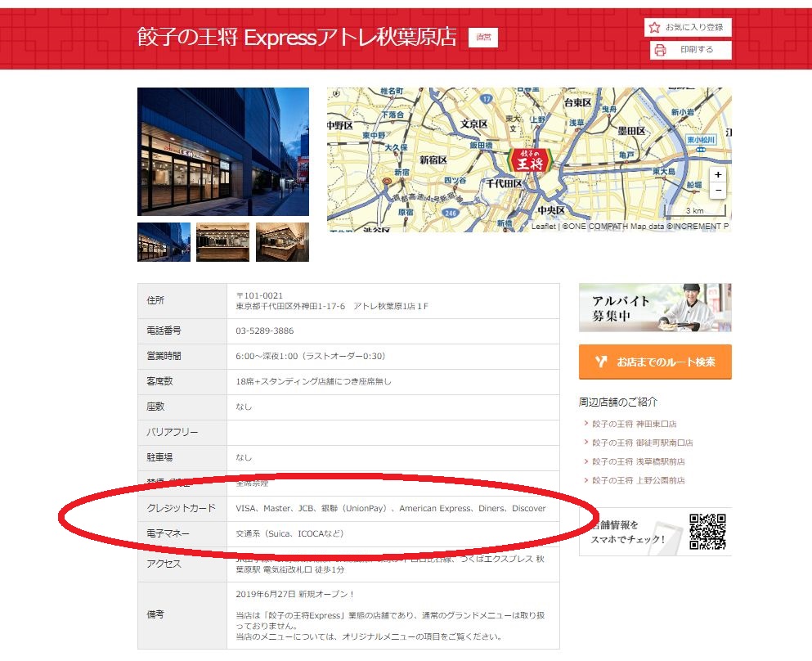
Task: Click the Leaflet attribution link on map
Action: coord(544,227)
